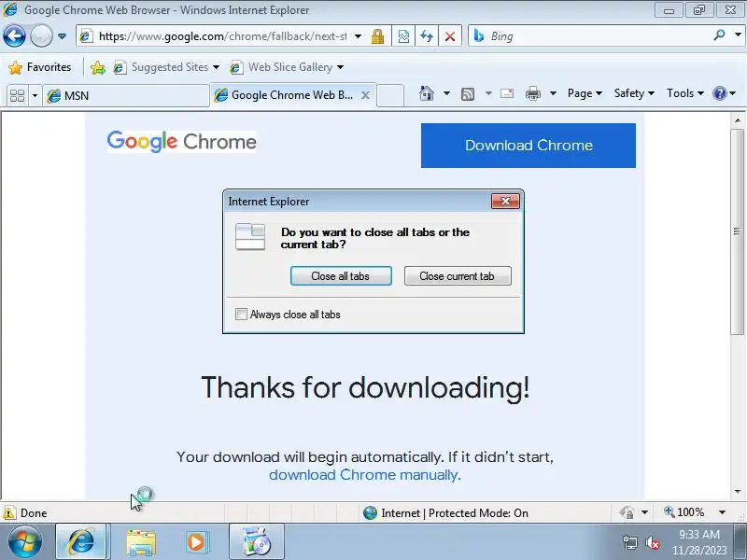747x560 pixels.
Task: Click the Help question mark icon
Action: pos(719,93)
